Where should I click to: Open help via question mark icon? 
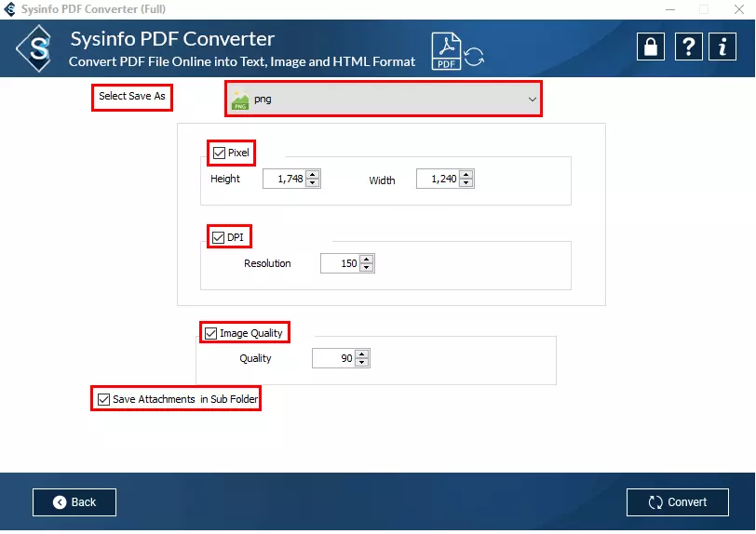point(689,47)
